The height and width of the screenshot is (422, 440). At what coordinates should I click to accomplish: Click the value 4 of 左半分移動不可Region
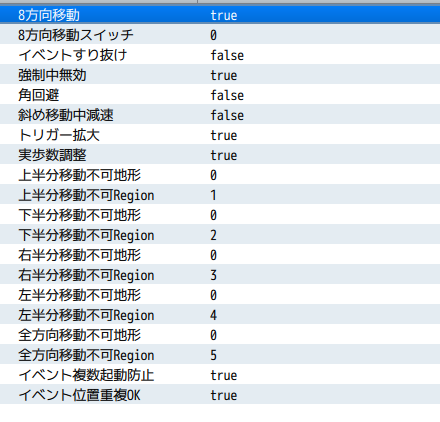[213, 315]
